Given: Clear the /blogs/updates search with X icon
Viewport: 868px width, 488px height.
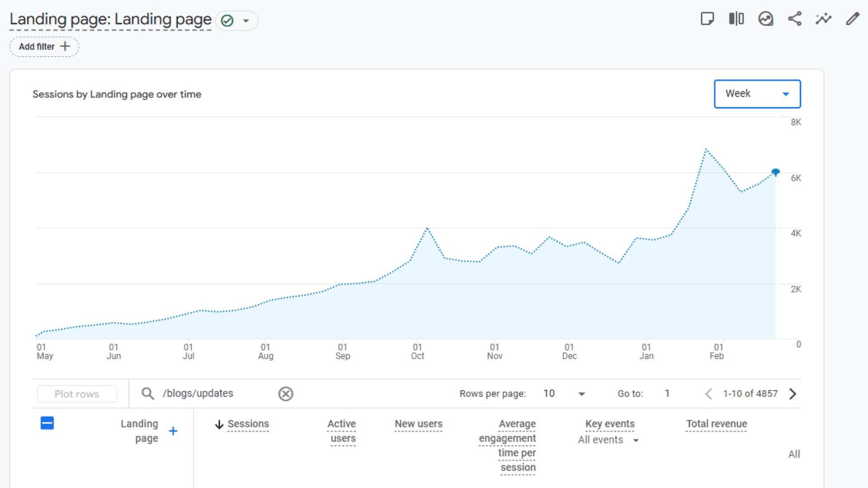Looking at the screenshot, I should pos(285,394).
